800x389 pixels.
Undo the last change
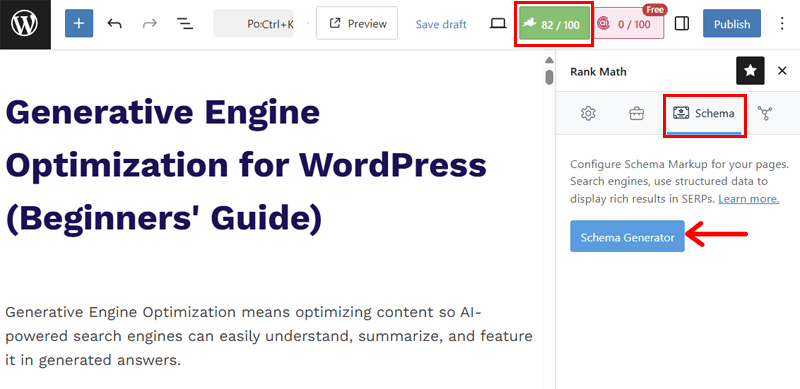pyautogui.click(x=114, y=23)
